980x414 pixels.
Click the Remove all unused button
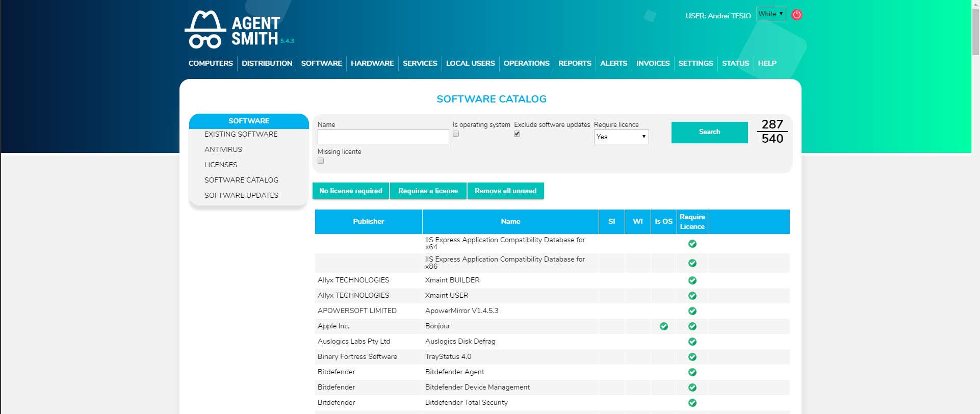[x=505, y=191]
